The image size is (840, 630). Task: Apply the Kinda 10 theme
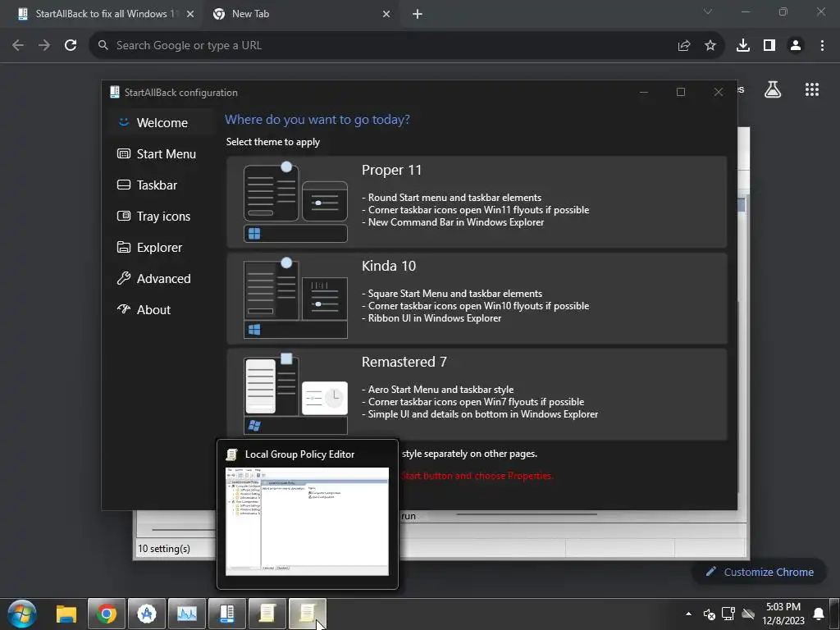pos(477,298)
